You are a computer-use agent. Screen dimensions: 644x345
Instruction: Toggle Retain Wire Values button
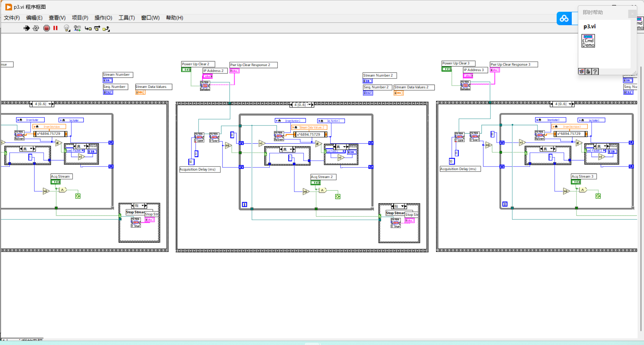coord(77,28)
